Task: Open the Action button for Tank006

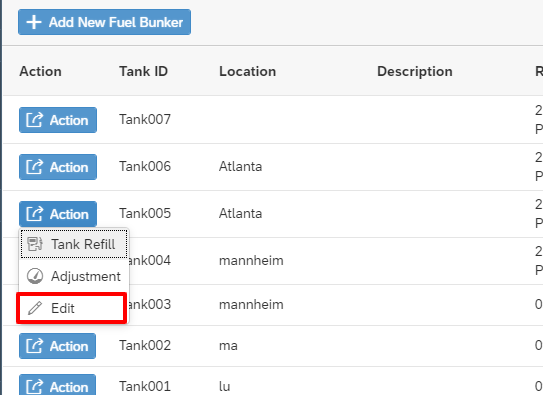Action: point(58,167)
